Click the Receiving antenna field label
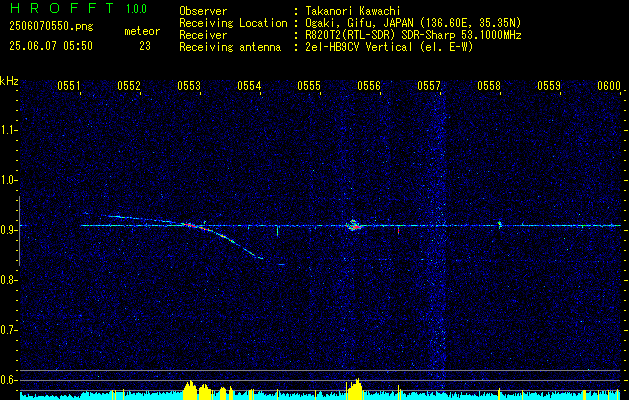 [230, 47]
